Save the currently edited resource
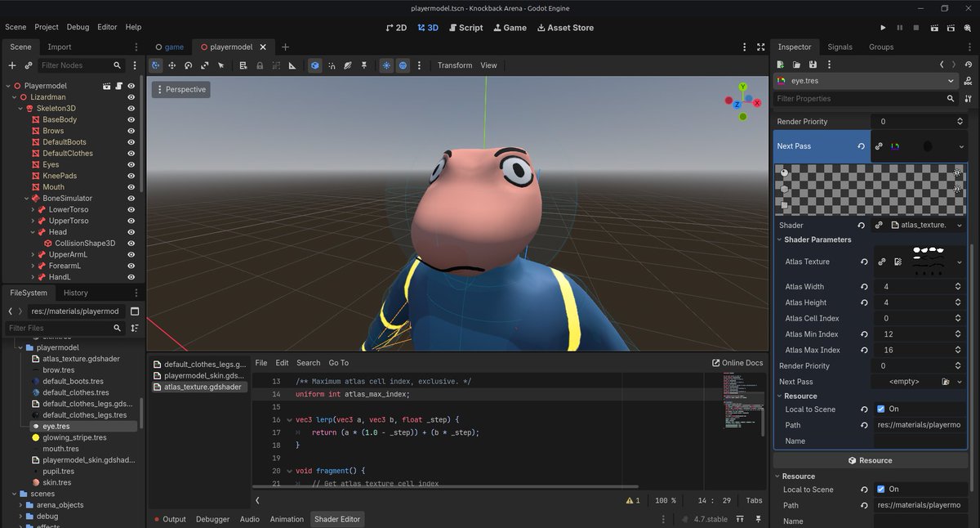Image resolution: width=980 pixels, height=528 pixels. tap(813, 65)
